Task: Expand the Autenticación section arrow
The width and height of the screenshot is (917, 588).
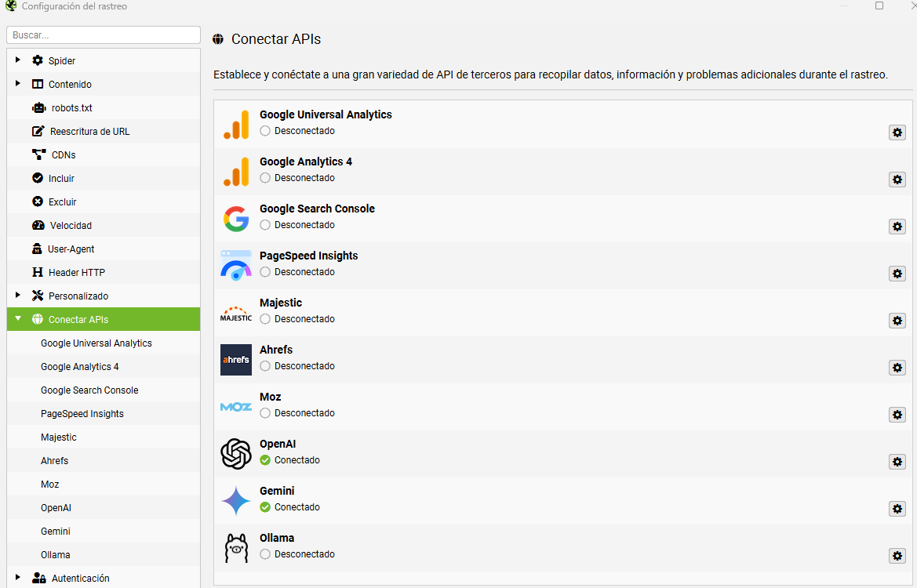Action: [17, 578]
